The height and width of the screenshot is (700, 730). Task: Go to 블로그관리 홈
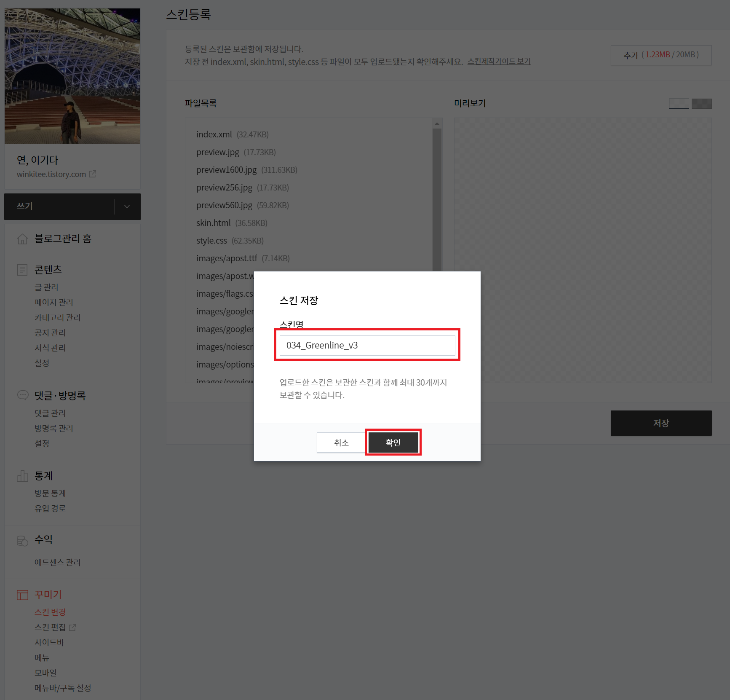[63, 239]
